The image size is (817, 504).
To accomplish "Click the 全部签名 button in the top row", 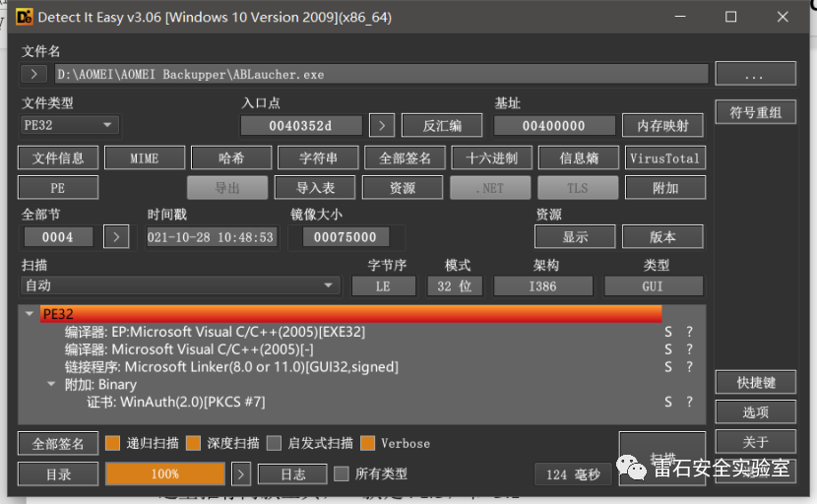I will (x=405, y=157).
